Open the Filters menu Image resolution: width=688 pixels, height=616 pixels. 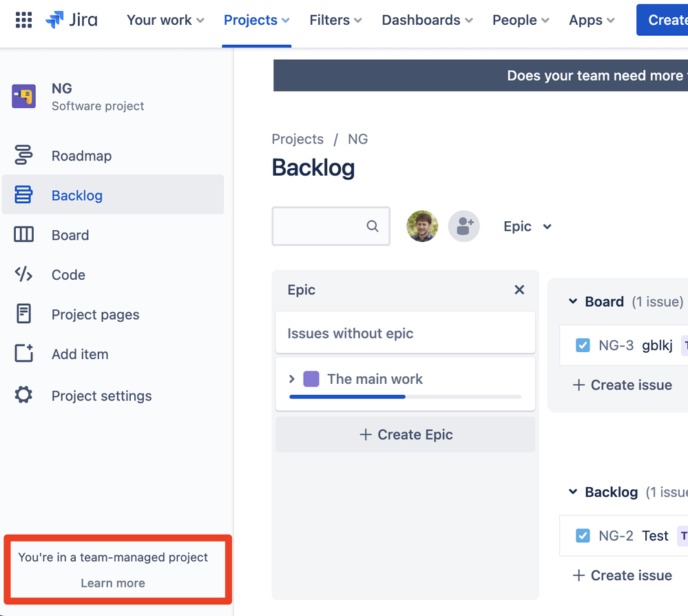tap(335, 20)
